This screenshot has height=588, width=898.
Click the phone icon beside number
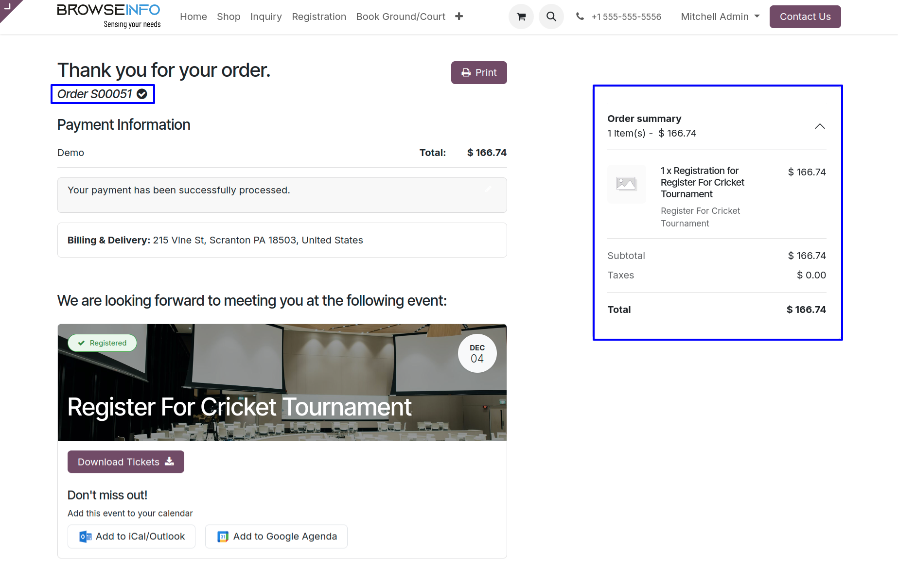point(580,17)
